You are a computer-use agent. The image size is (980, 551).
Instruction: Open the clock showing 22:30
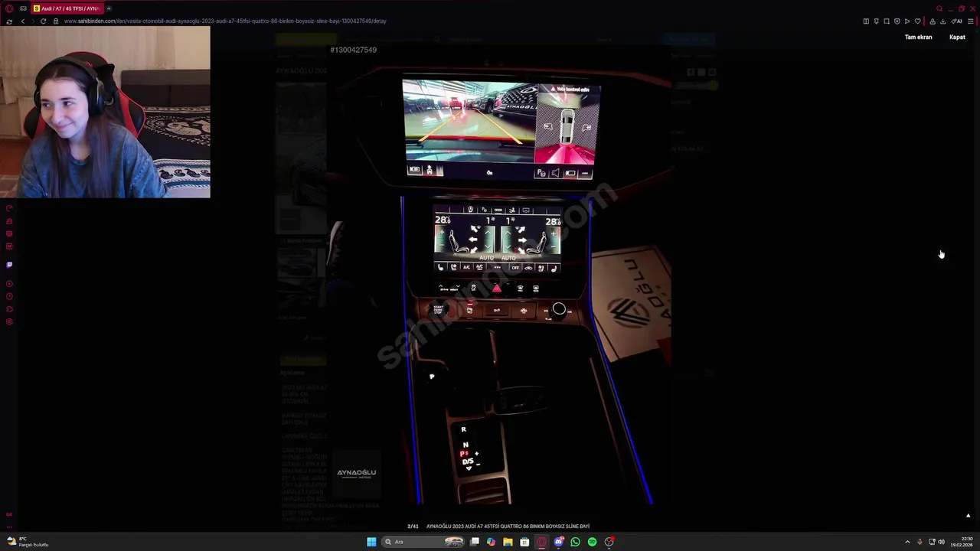962,542
